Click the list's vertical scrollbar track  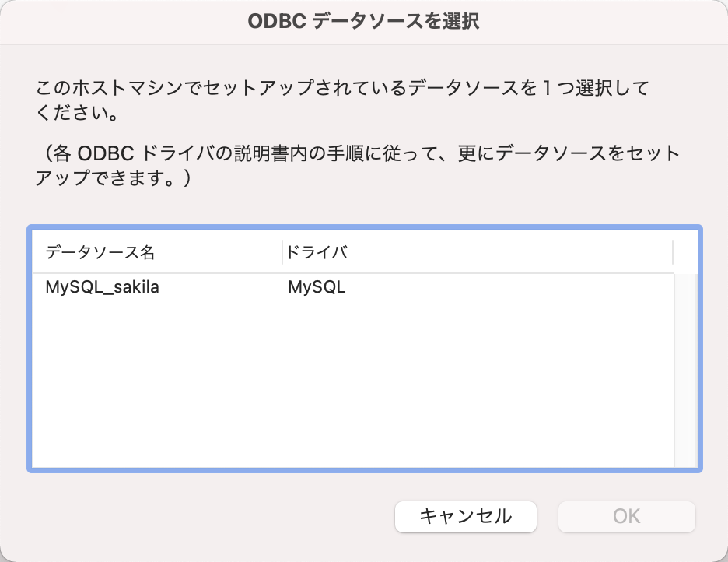685,366
